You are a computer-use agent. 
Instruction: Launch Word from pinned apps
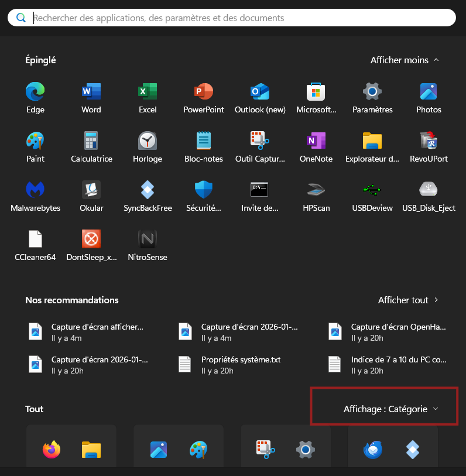(91, 98)
